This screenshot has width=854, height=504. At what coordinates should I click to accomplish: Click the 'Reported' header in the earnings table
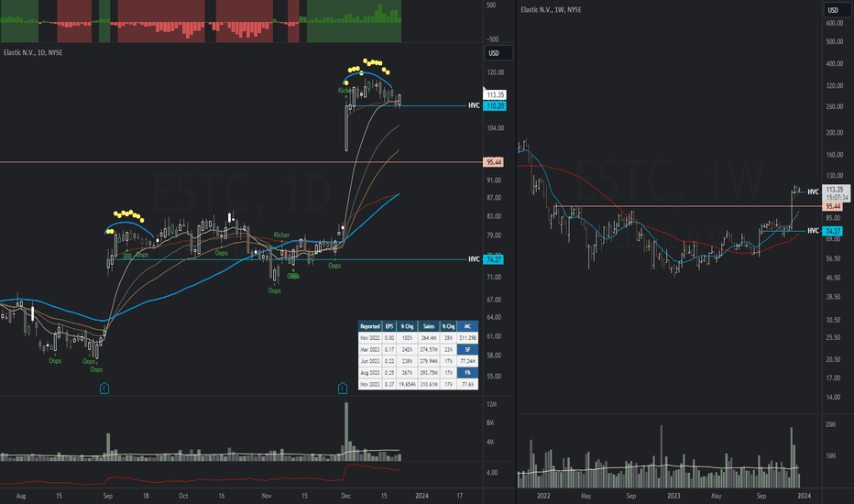(370, 326)
